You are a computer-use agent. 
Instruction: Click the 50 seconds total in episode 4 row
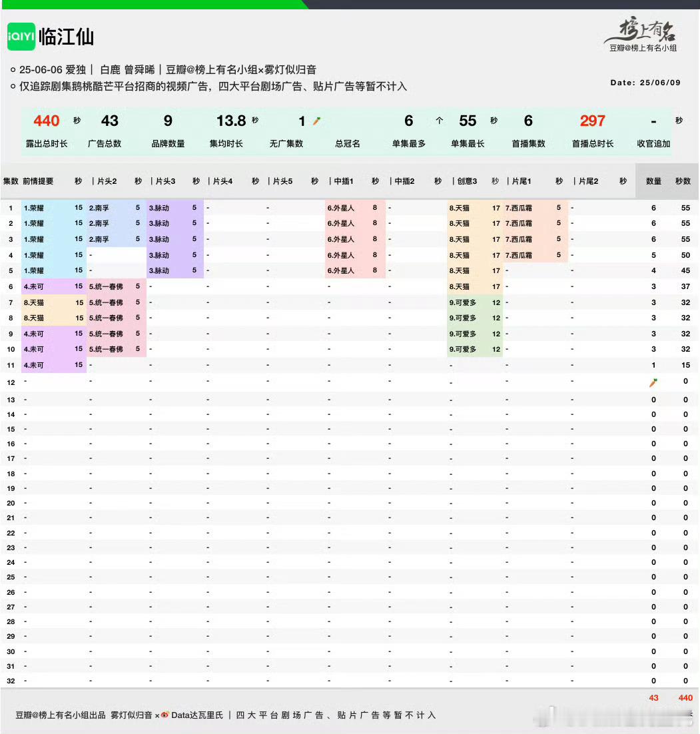685,255
